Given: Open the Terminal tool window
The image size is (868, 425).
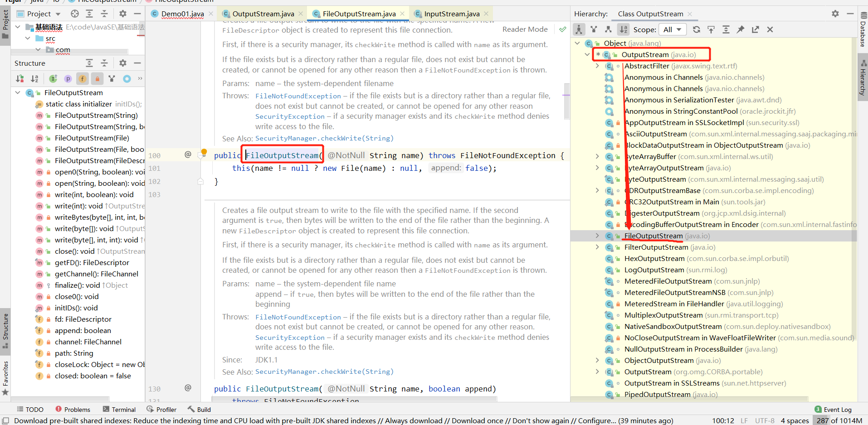Looking at the screenshot, I should [119, 409].
